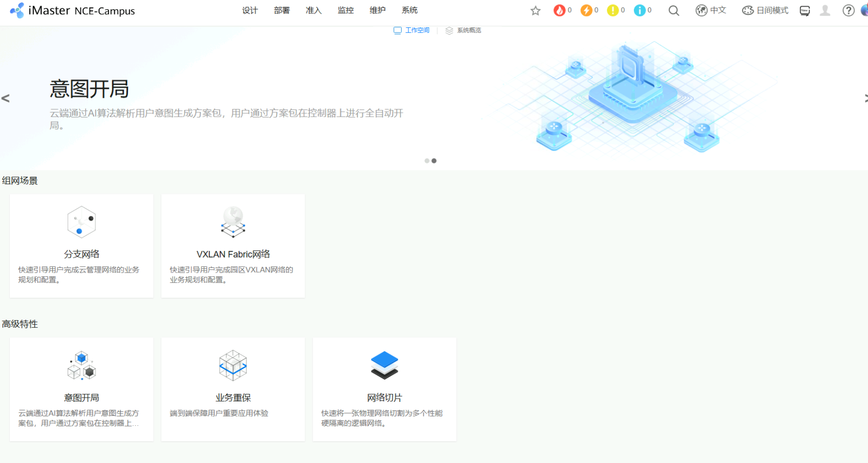Viewport: 868px width, 463px height.
Task: Select the 工作空间 tab
Action: pyautogui.click(x=411, y=31)
